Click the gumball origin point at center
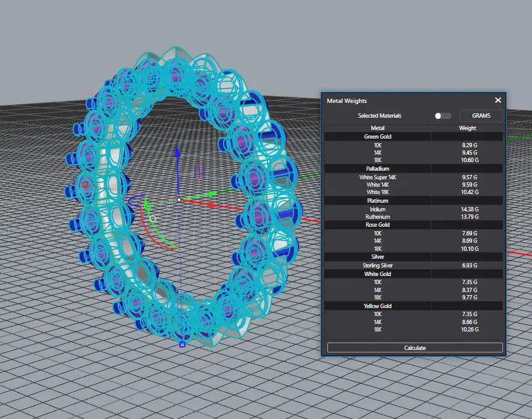The width and height of the screenshot is (532, 419). tap(179, 200)
